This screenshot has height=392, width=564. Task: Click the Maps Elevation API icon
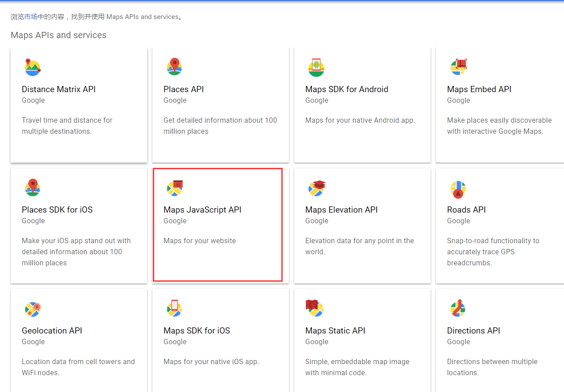pos(317,188)
